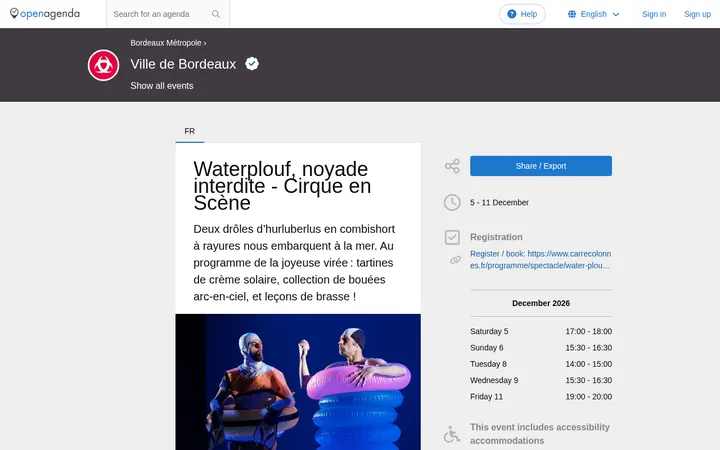Click the 'December 2026' month heading
The image size is (720, 450).
540,303
